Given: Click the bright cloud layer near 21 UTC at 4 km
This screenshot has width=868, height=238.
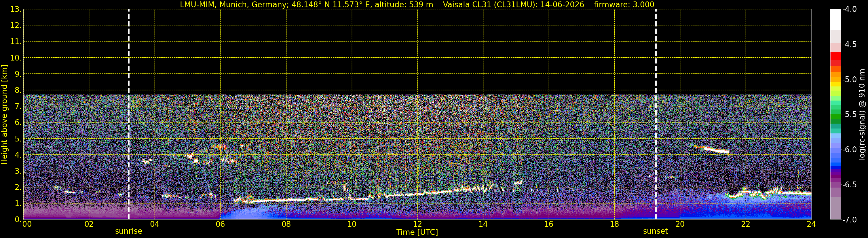Looking at the screenshot, I should click(711, 149).
